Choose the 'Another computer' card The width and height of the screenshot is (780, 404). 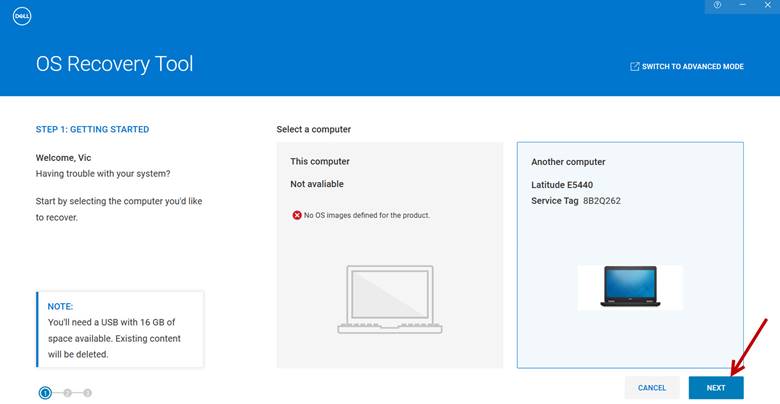[x=629, y=254]
